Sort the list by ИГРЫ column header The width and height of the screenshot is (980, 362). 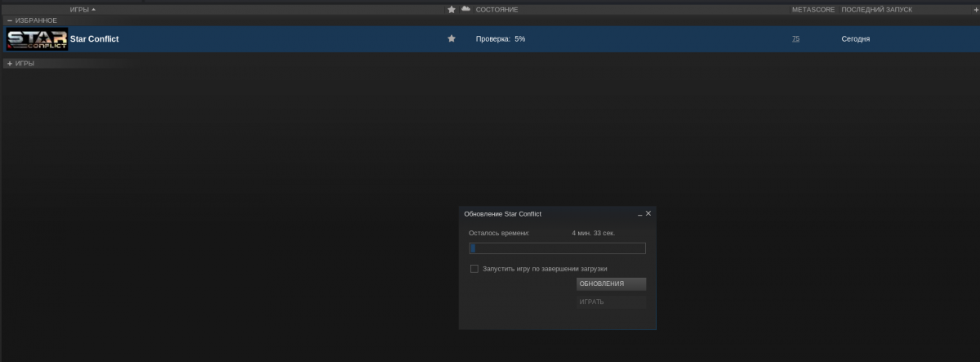(x=82, y=10)
